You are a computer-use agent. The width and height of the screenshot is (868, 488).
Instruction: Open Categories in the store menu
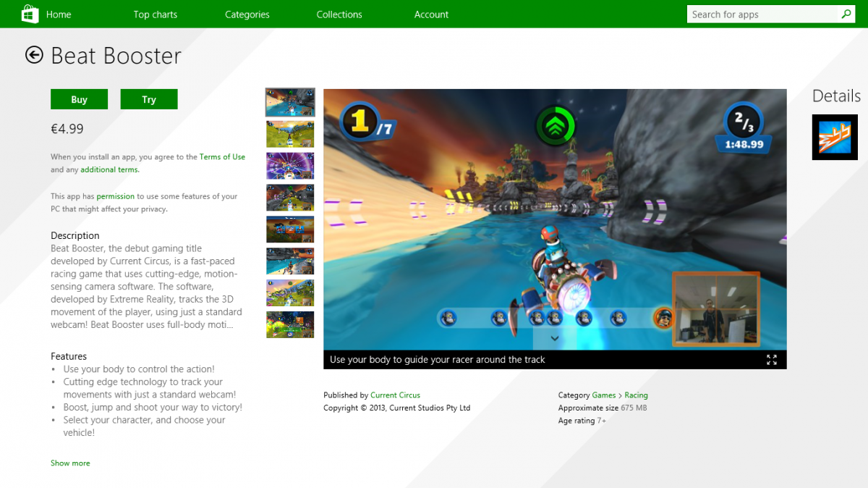coord(247,14)
